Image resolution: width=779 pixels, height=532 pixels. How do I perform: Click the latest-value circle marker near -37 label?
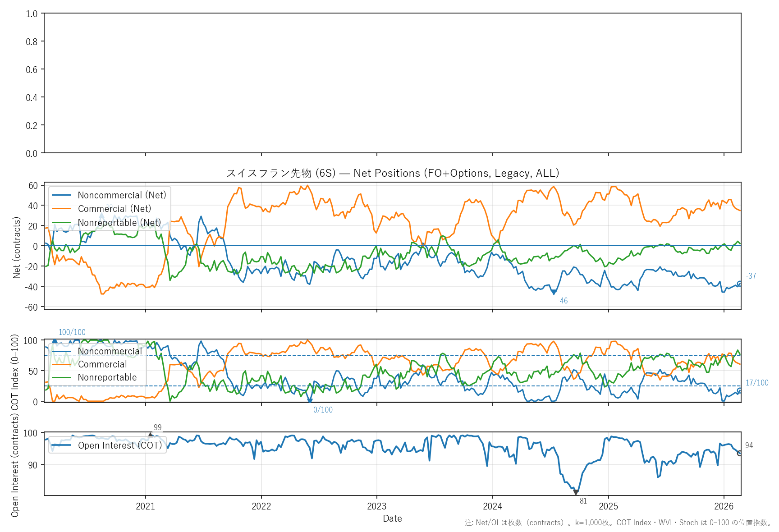coord(740,284)
